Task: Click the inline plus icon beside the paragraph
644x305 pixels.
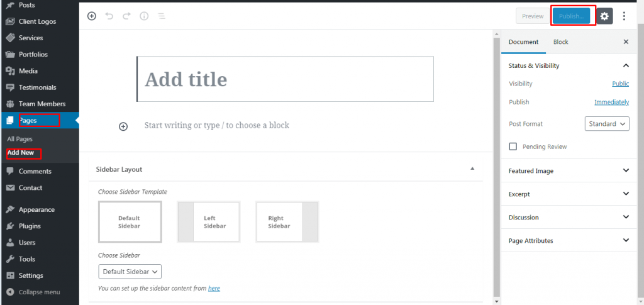Action: pyautogui.click(x=123, y=126)
